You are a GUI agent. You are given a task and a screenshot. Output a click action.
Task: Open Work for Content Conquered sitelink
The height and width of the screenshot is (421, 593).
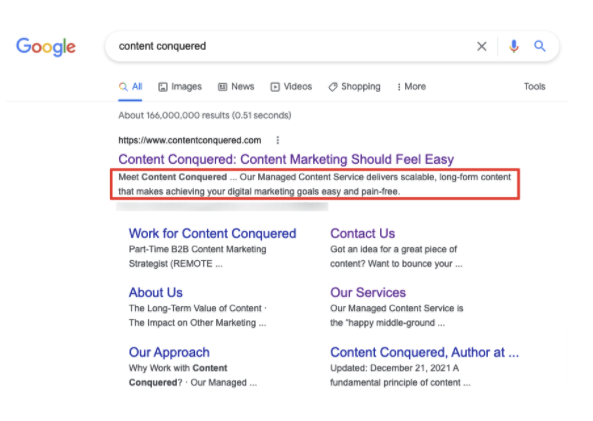pos(213,233)
